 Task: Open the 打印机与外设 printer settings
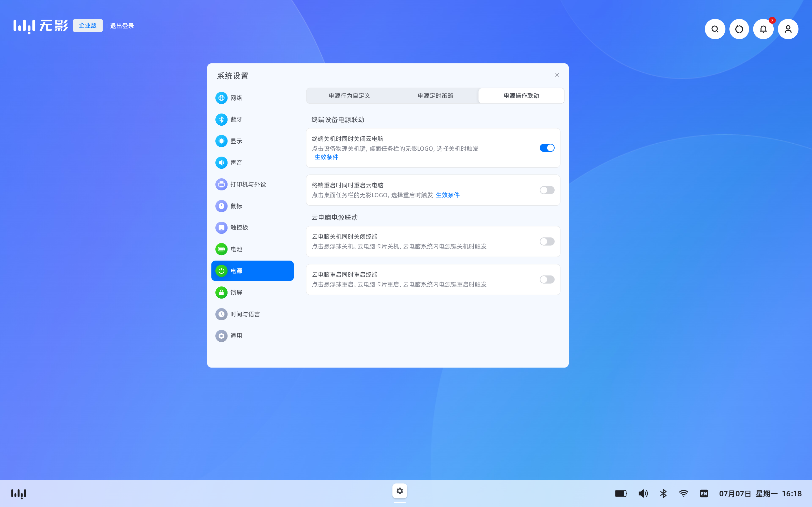[x=248, y=184]
